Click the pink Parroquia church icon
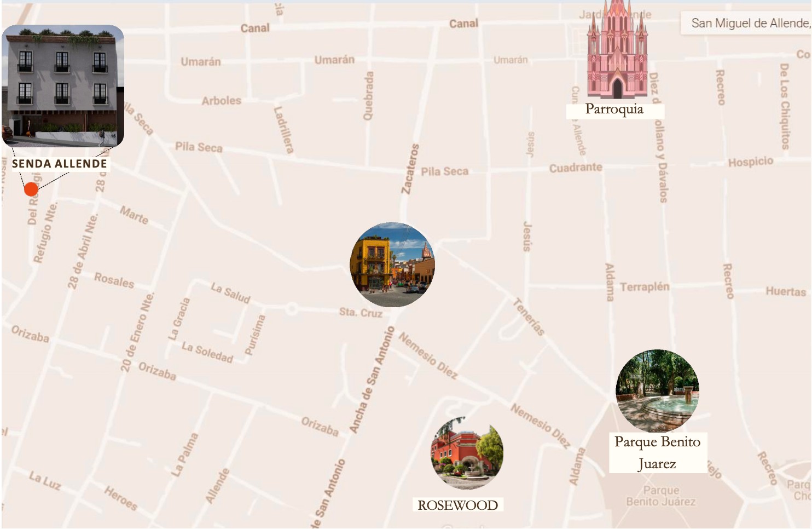The width and height of the screenshot is (812, 529). point(617,49)
